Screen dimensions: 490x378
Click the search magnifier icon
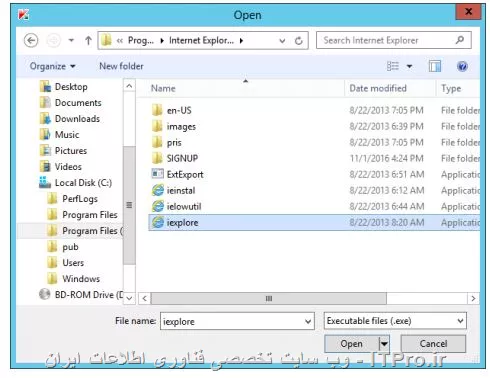pos(460,40)
